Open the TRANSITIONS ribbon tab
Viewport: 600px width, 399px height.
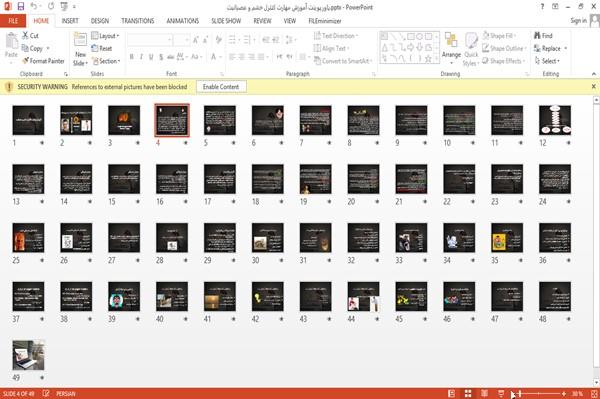point(137,21)
